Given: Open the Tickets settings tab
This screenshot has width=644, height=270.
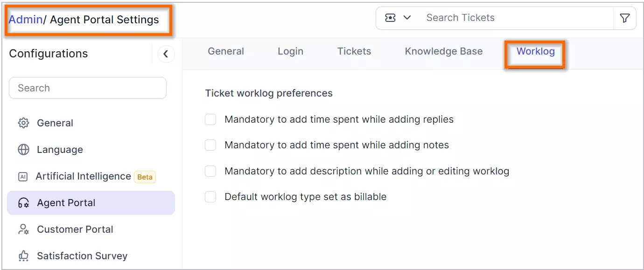Looking at the screenshot, I should [354, 51].
